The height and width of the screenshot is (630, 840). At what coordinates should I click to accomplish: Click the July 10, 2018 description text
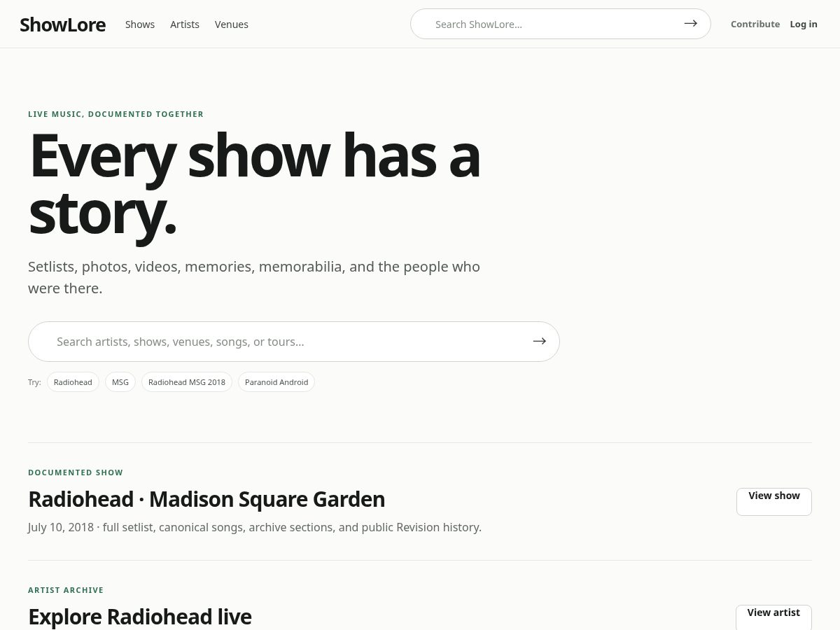(255, 527)
